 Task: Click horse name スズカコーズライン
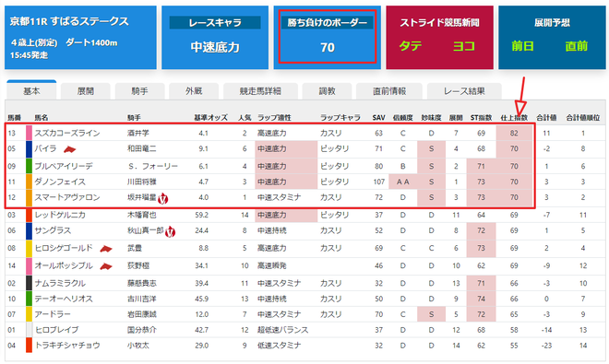tap(67, 133)
